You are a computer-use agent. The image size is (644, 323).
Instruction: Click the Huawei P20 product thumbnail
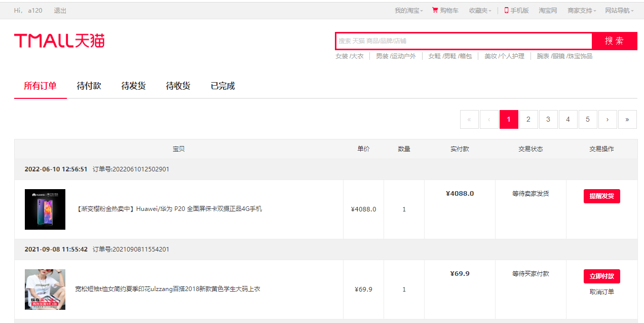click(x=45, y=209)
